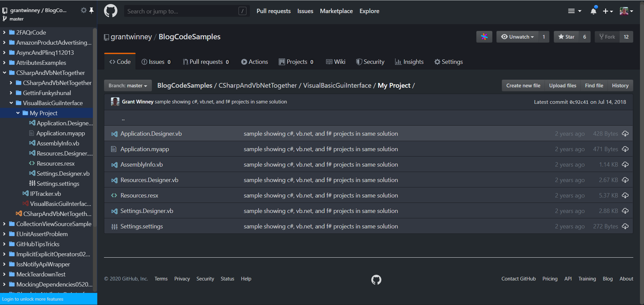Image resolution: width=644 pixels, height=305 pixels.
Task: Open the hamburger list dropdown in header
Action: click(x=574, y=11)
